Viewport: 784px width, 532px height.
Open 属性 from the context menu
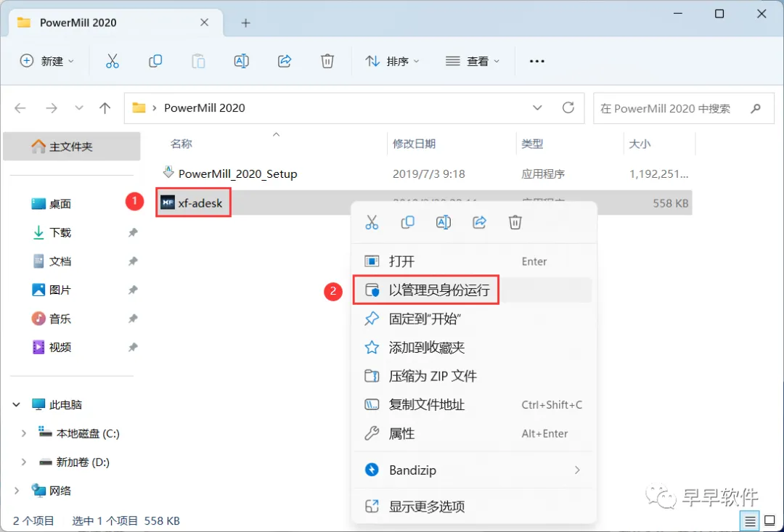point(473,433)
